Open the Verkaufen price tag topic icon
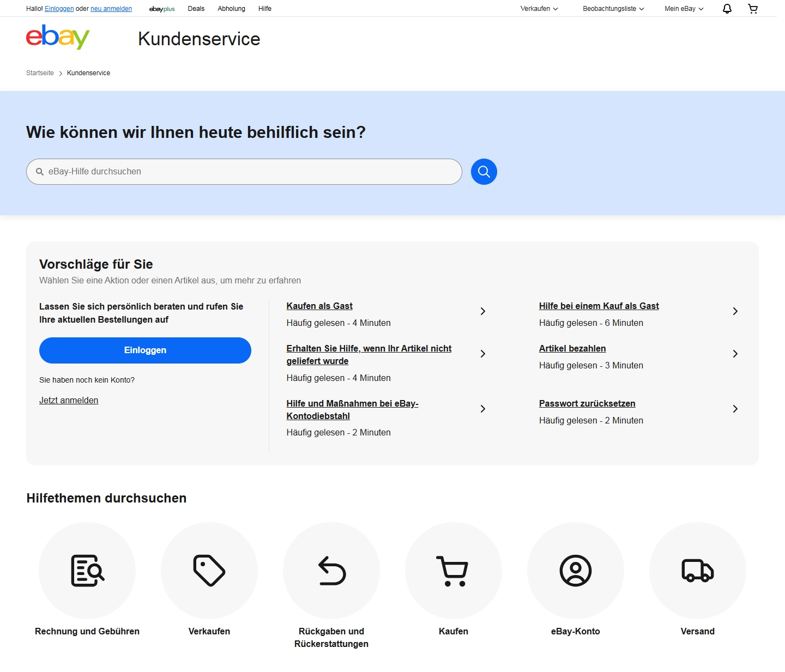Image resolution: width=785 pixels, height=672 pixels. (209, 571)
